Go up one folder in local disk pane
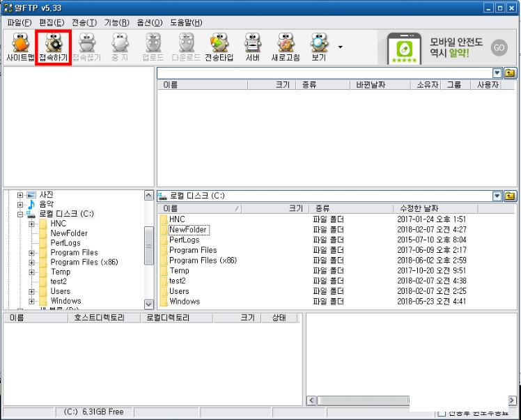The width and height of the screenshot is (521, 420). (x=511, y=196)
